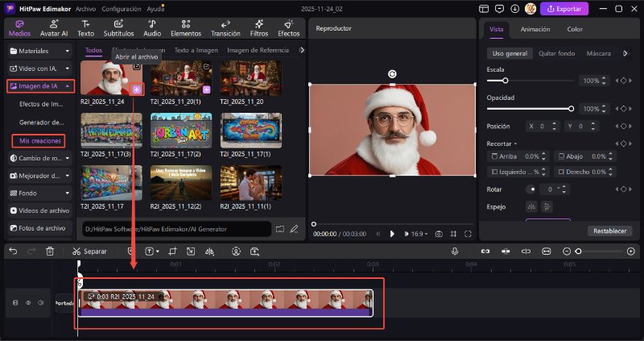Flip horizontally in Espejo row
The height and width of the screenshot is (341, 644).
[531, 206]
